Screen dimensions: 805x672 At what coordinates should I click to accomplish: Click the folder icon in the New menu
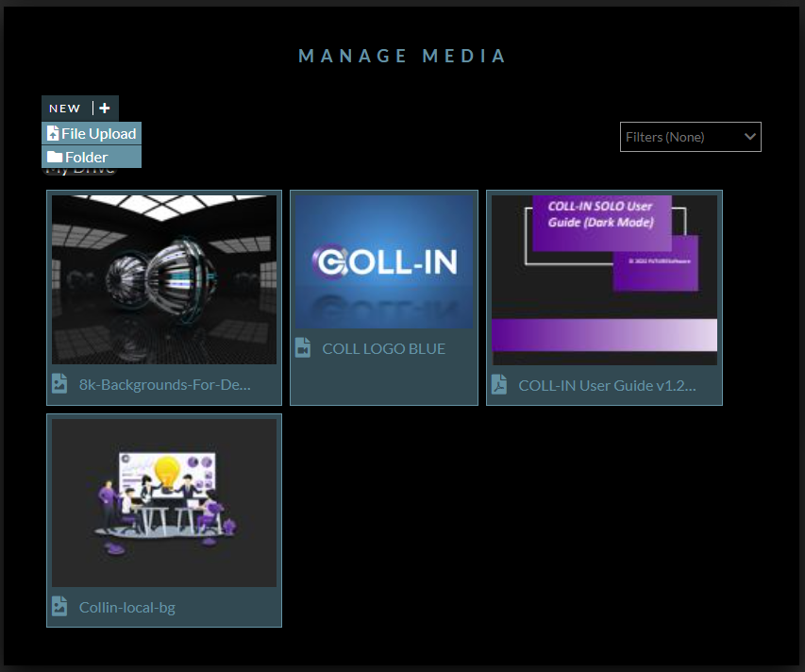point(55,158)
